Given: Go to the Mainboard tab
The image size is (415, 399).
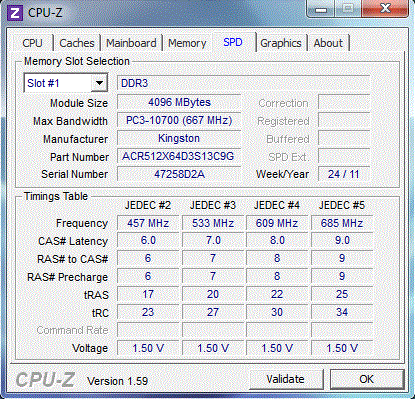Looking at the screenshot, I should pos(131,43).
